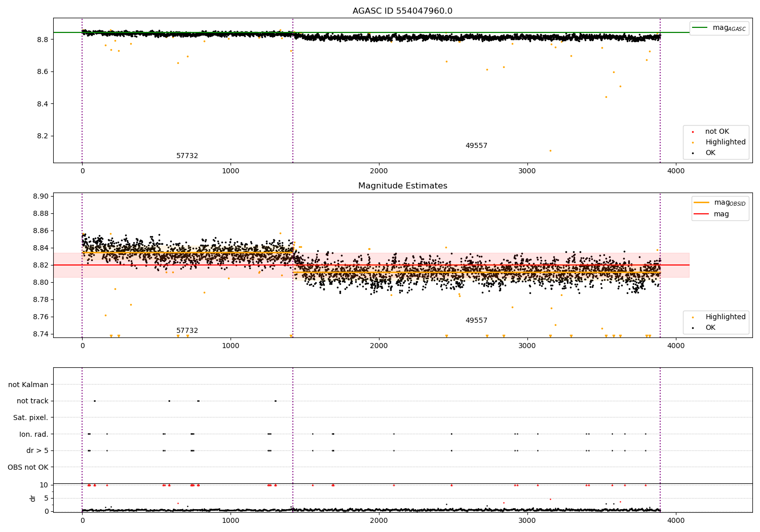The height and width of the screenshot is (532, 760).
Task: Click the 'not Kalman' row label
Action: click(x=28, y=385)
